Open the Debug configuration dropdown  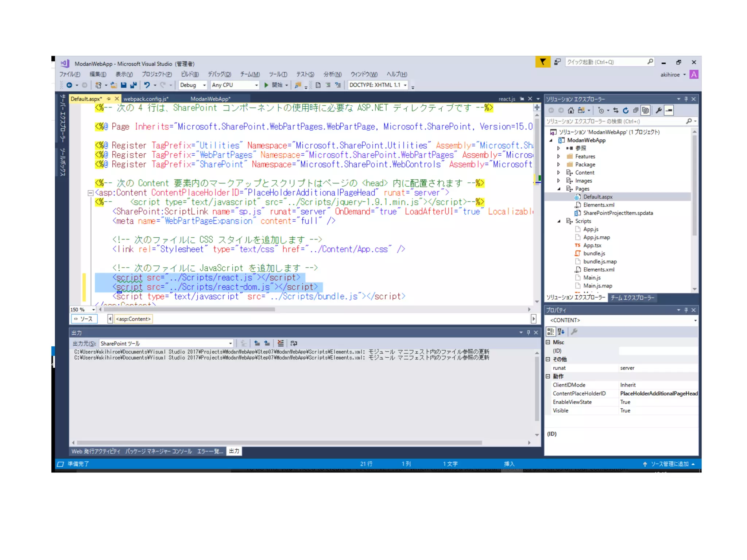tap(204, 85)
